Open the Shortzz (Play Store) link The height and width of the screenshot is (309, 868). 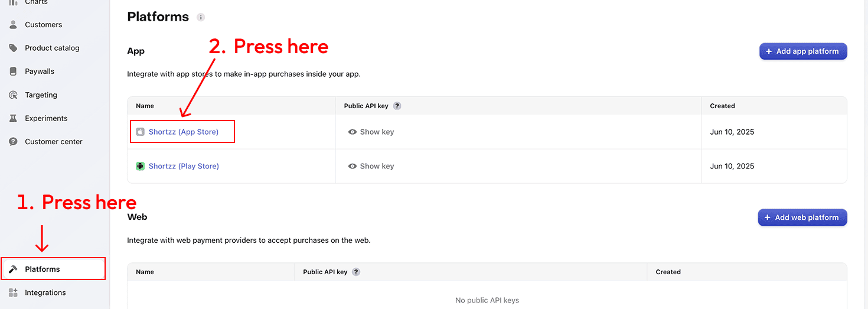[x=184, y=166]
